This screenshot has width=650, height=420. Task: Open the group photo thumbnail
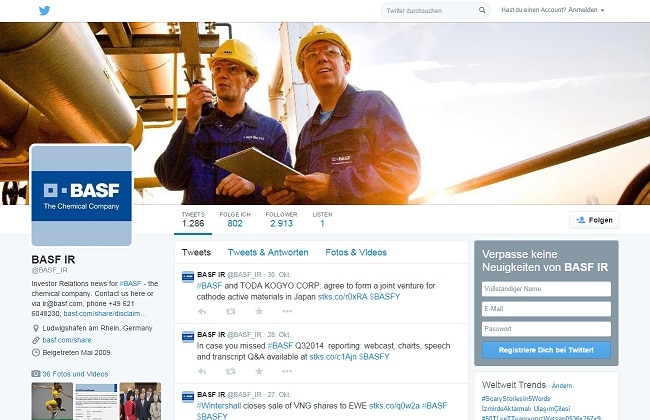[x=141, y=401]
